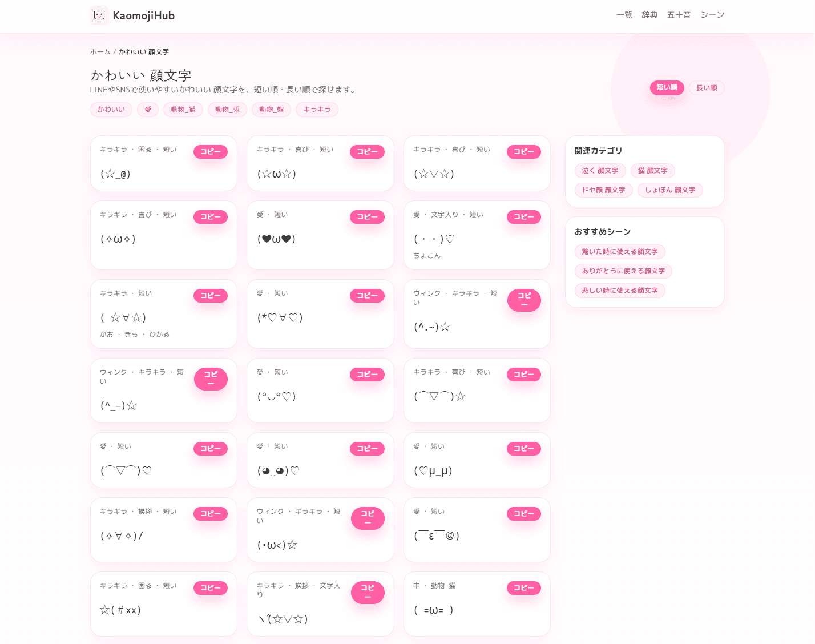This screenshot has width=815, height=644.
Task: Copy the ☆(＃xx) troubled kaomoji
Action: pos(211,587)
